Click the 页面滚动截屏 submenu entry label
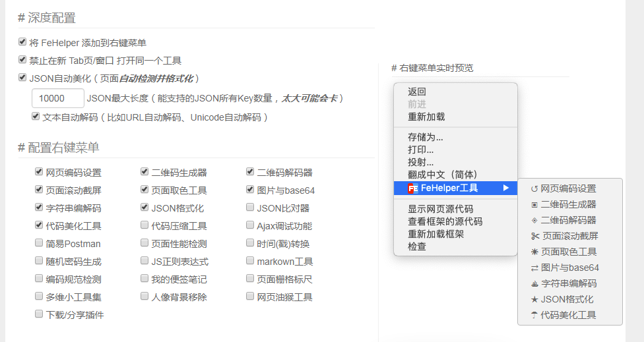Screen dimensions: 644x342 (570, 236)
